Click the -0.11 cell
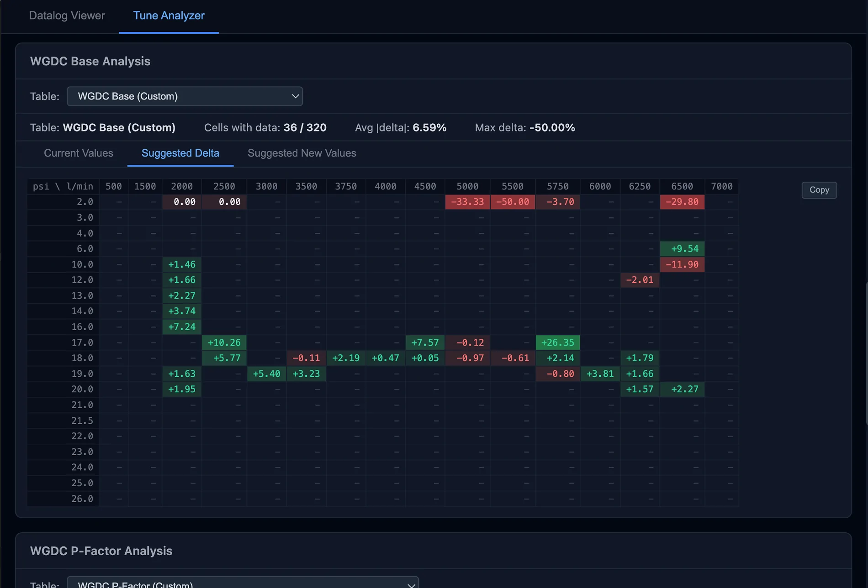Image resolution: width=868 pixels, height=588 pixels. [306, 358]
